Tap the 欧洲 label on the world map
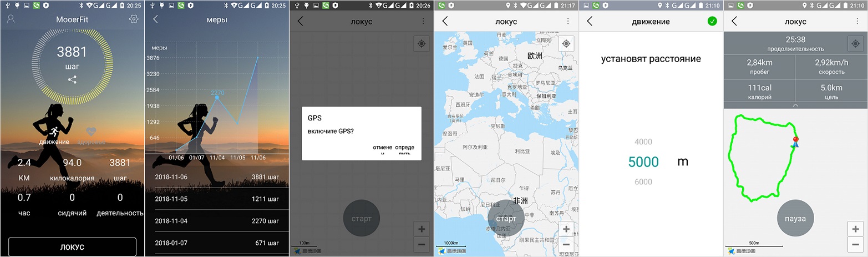 tap(535, 56)
